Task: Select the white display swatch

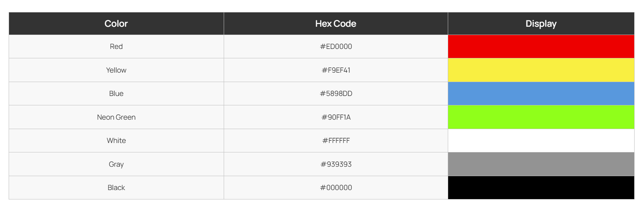Action: point(541,141)
